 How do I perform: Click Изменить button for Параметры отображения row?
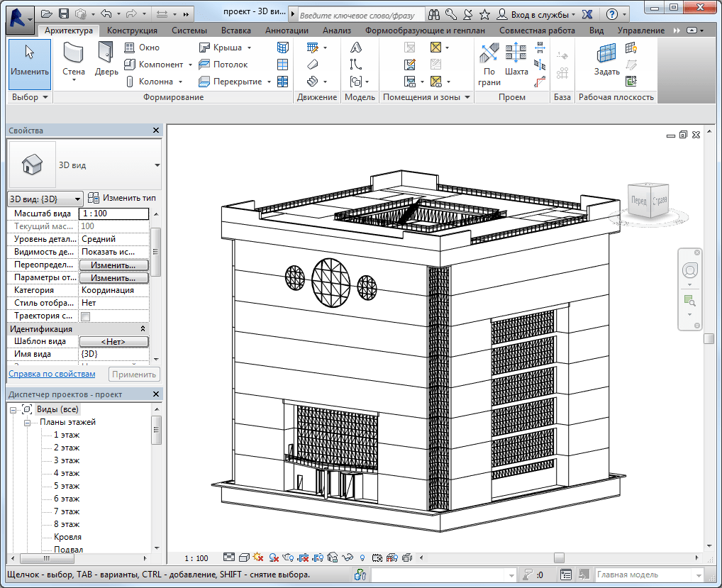pyautogui.click(x=114, y=278)
